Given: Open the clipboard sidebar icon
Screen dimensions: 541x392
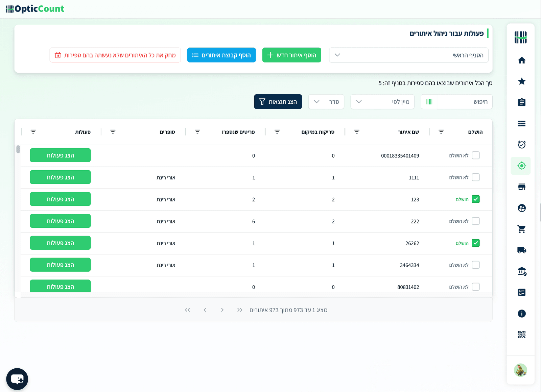Looking at the screenshot, I should point(522,102).
